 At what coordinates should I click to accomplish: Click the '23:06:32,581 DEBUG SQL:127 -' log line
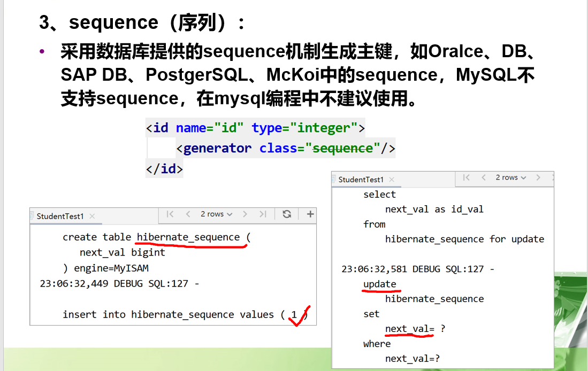[418, 269]
